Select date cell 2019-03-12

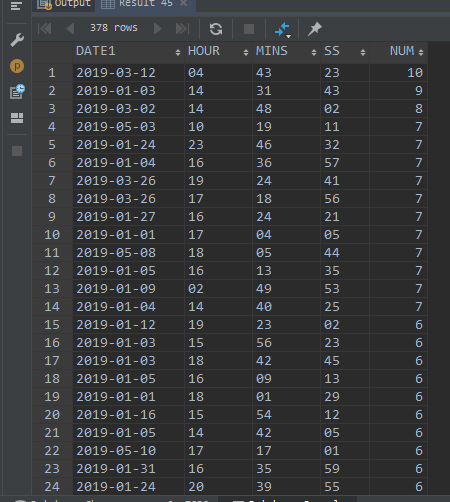click(128, 73)
